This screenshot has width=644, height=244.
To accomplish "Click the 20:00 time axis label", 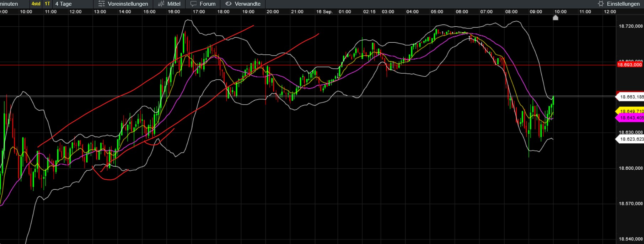I will coord(273,12).
